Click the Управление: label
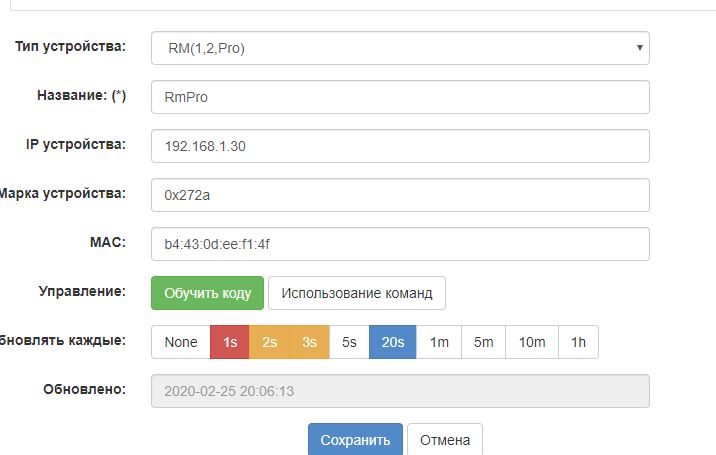716x455 pixels. [x=82, y=291]
